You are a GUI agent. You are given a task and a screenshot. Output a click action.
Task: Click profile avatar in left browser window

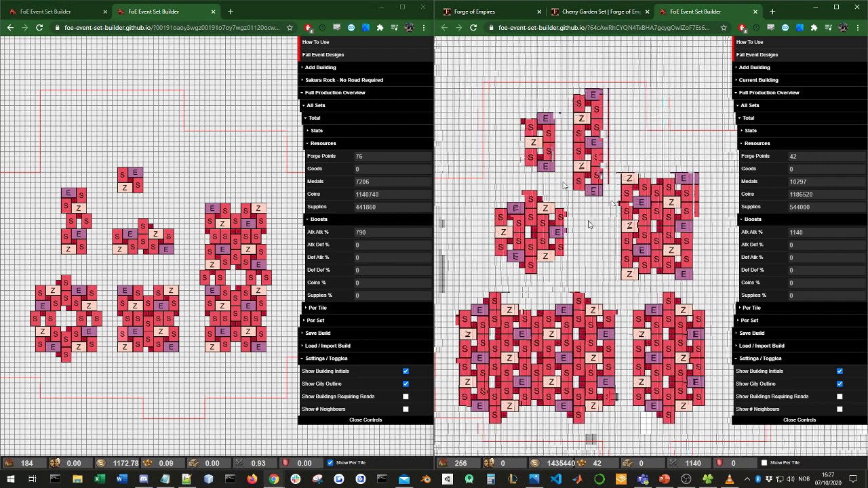[410, 28]
